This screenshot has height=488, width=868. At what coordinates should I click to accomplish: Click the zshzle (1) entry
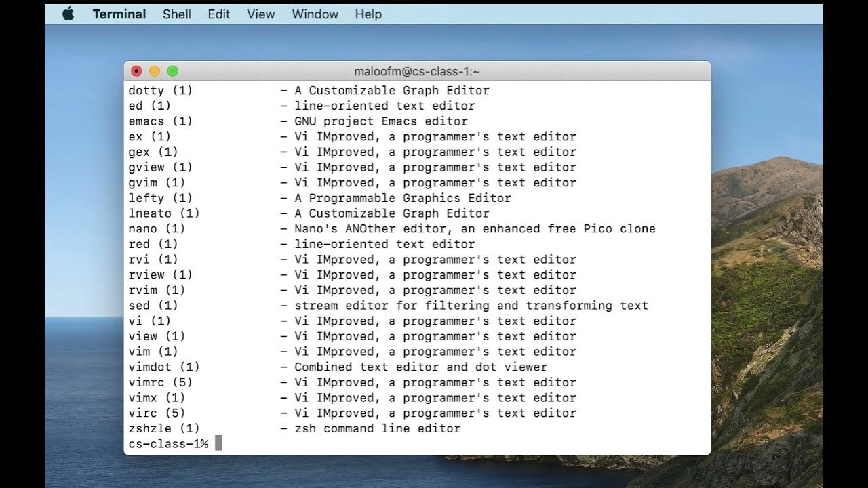click(164, 428)
